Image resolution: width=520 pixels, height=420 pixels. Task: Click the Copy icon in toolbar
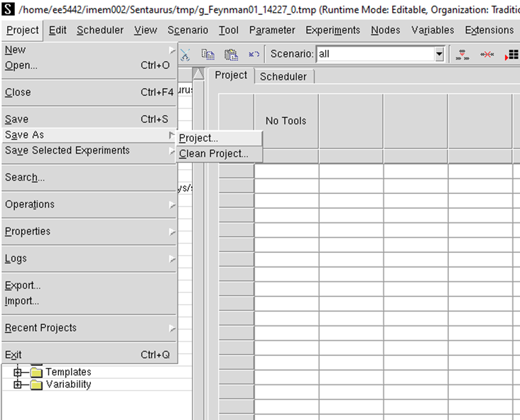pos(208,54)
